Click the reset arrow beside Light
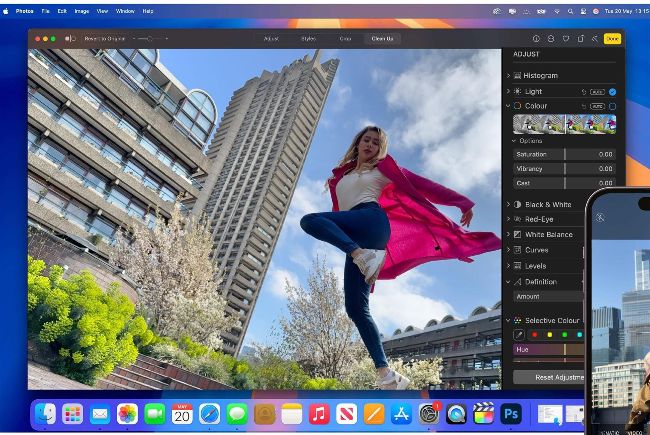 pos(584,92)
